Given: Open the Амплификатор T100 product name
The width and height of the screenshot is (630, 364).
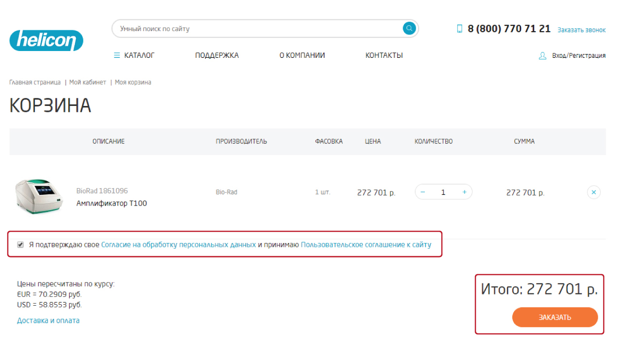Looking at the screenshot, I should pyautogui.click(x=111, y=203).
